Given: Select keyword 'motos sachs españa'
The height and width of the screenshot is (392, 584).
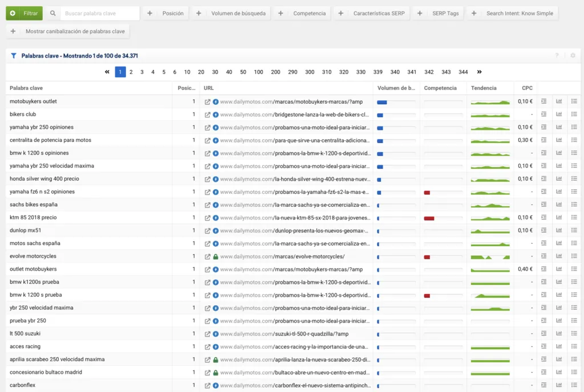Looking at the screenshot, I should 35,243.
